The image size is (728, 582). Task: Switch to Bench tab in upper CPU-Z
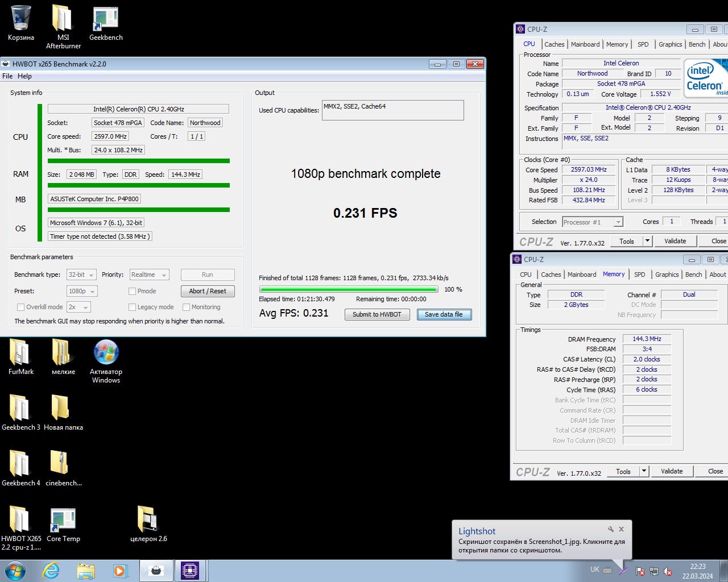[697, 44]
